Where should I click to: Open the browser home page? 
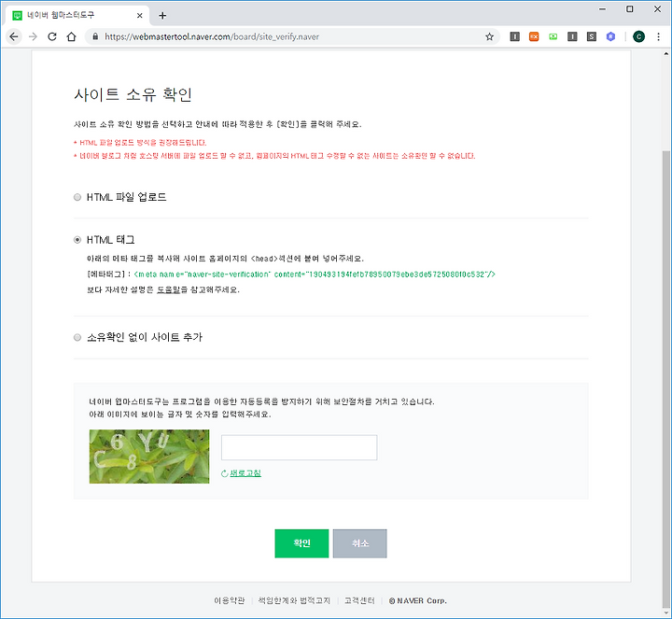click(72, 36)
